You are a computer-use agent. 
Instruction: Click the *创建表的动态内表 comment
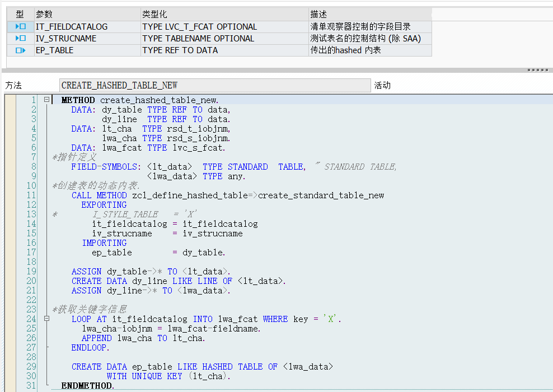click(x=96, y=185)
